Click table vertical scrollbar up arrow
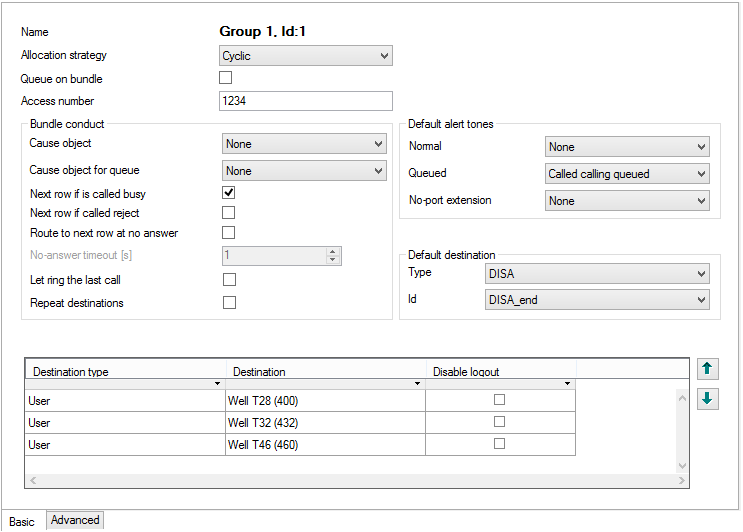Image resolution: width=743 pixels, height=532 pixels. pos(682,398)
